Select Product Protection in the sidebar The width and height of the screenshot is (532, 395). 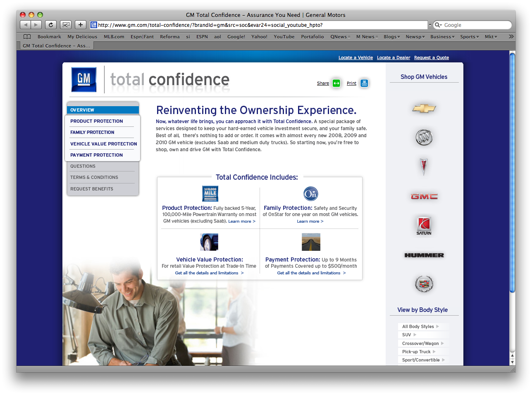96,121
